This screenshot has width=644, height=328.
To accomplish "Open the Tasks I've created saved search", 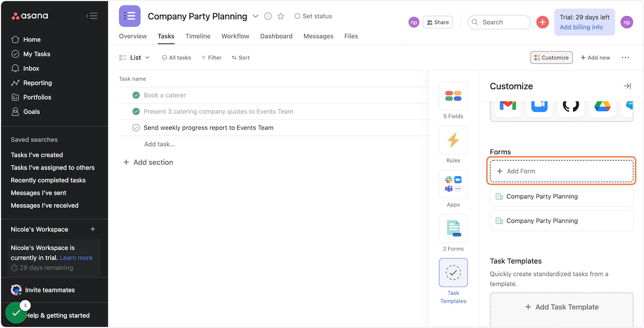I will pyautogui.click(x=37, y=155).
